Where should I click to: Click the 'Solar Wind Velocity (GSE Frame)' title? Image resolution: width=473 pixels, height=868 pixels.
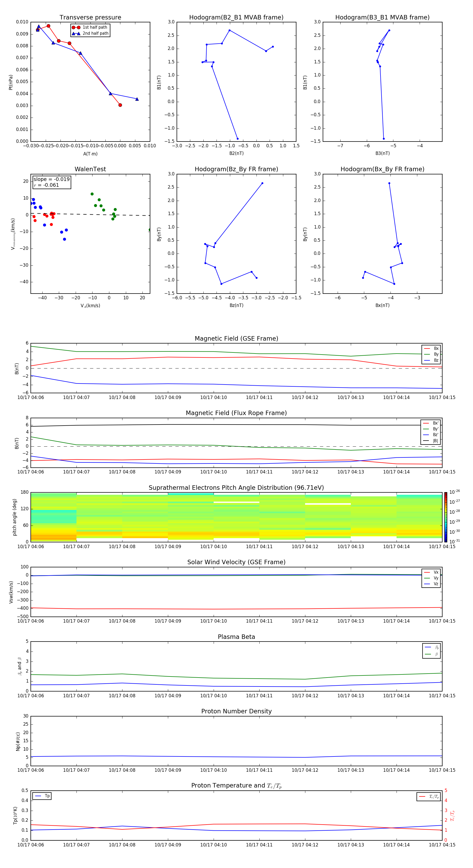236,562
